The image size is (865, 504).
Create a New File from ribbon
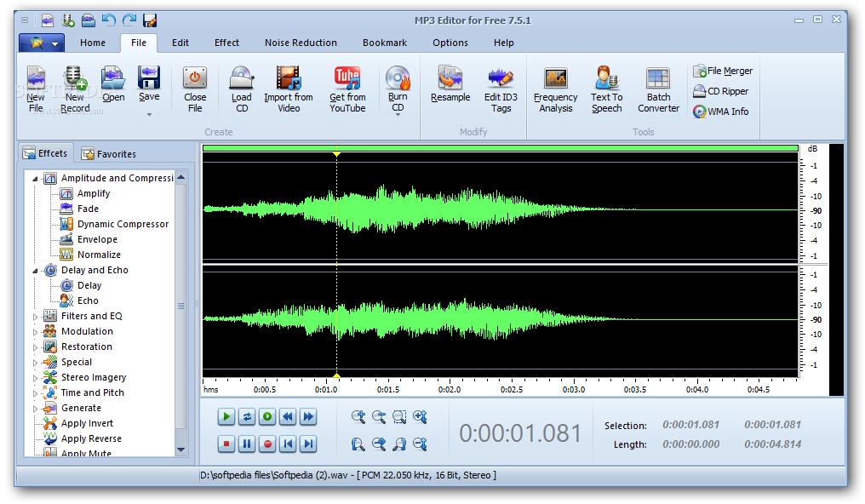coord(36,89)
